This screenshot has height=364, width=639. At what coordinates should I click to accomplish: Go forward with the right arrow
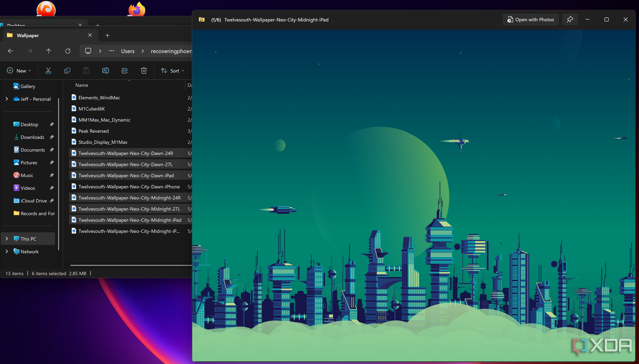point(29,51)
